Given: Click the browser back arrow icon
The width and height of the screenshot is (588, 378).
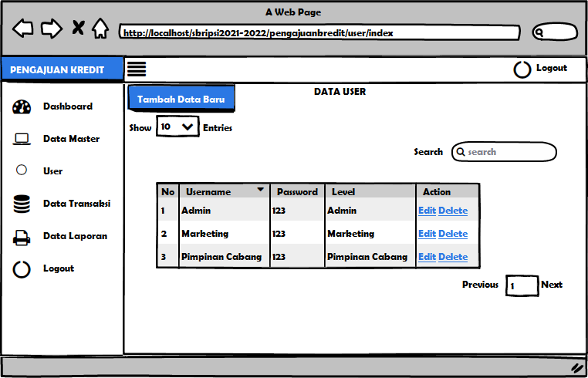Looking at the screenshot, I should 23,29.
